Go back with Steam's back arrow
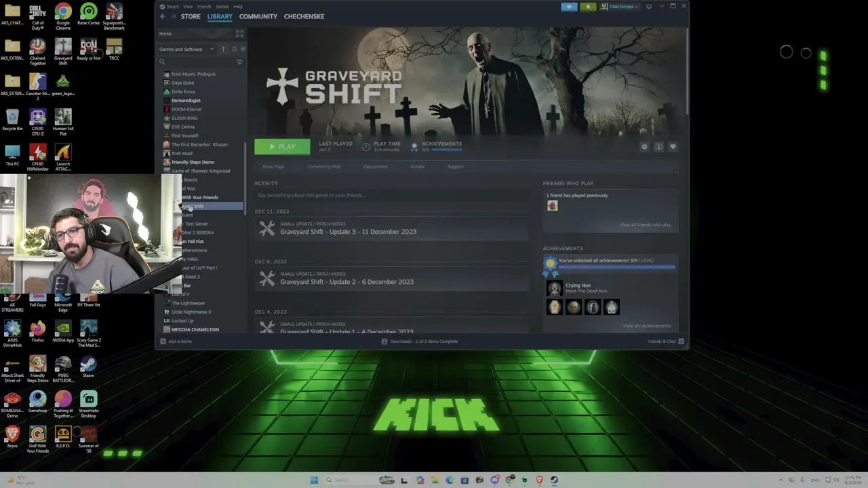This screenshot has width=868, height=488. (x=163, y=16)
